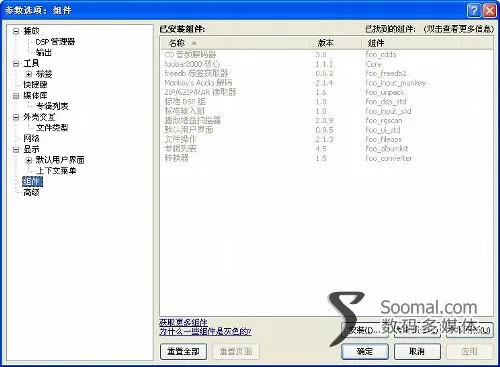Select the 输出 settings page
The image size is (500, 367).
[44, 52]
